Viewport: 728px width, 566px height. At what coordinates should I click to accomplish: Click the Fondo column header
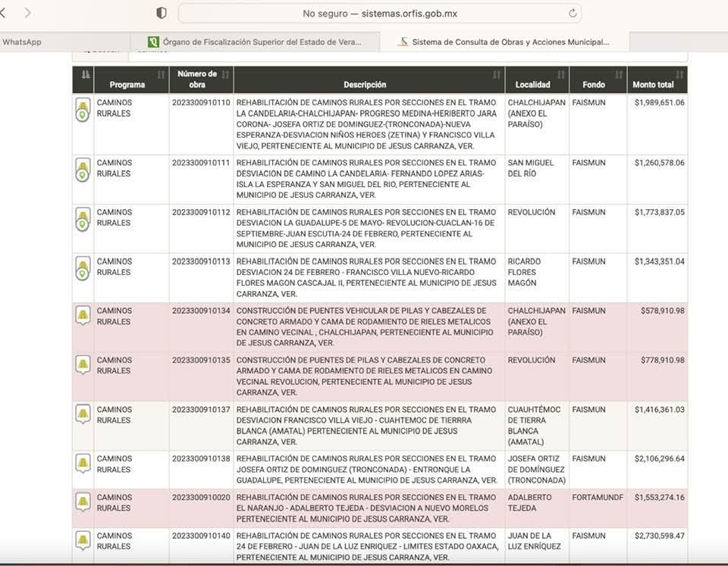point(588,84)
